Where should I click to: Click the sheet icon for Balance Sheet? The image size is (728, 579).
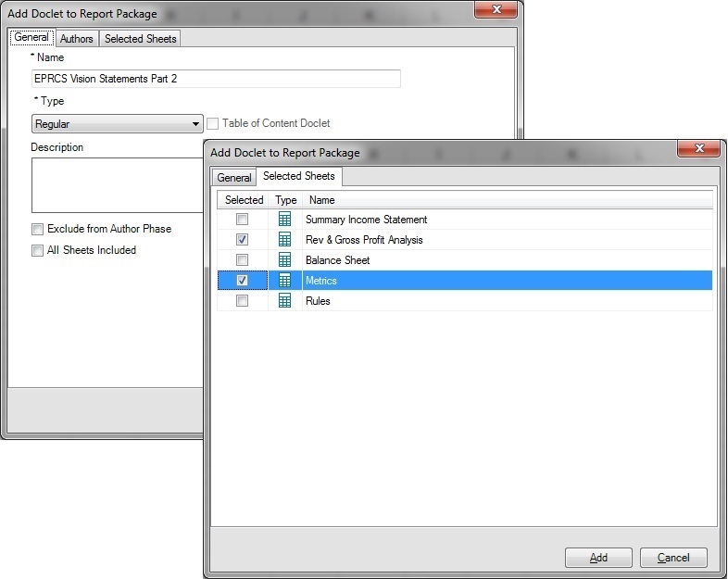point(284,260)
